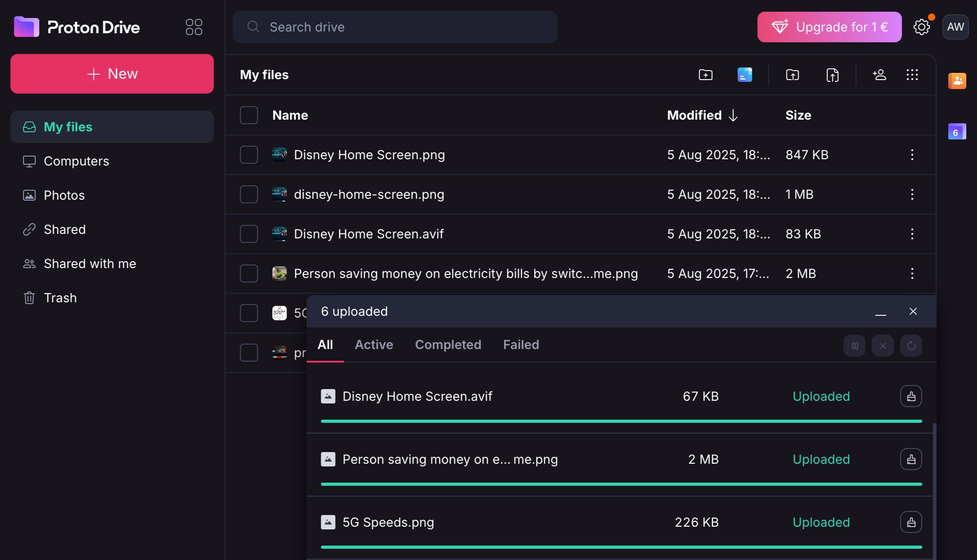Open the three-dot menu for 5G Speeds row
This screenshot has width=977, height=560.
point(912,313)
